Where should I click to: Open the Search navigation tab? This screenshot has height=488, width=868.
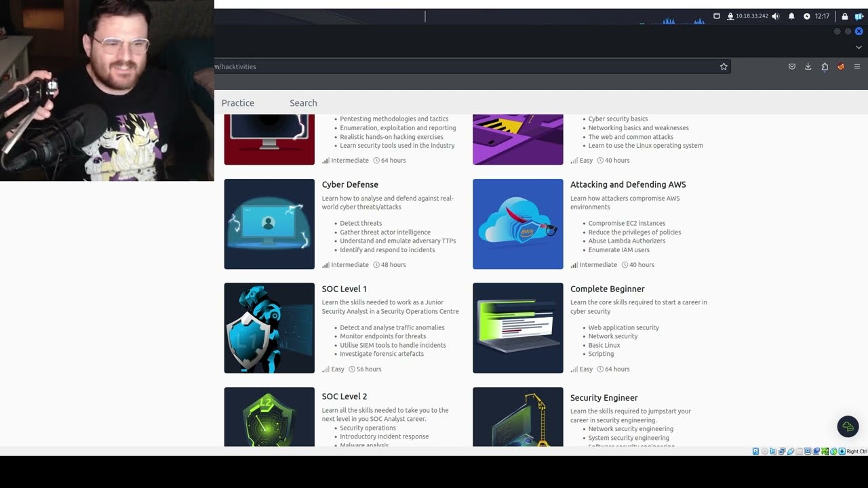tap(303, 103)
